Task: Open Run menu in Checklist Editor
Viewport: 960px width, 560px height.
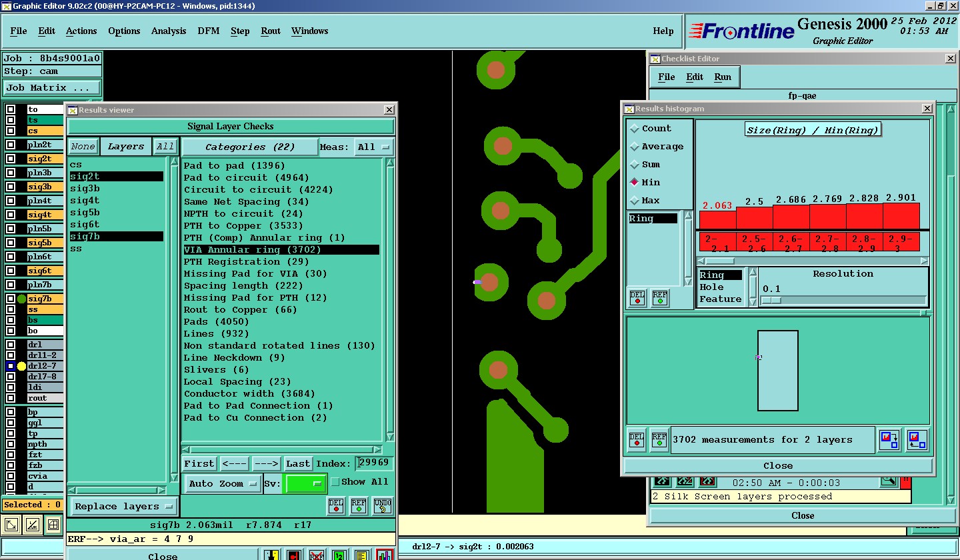Action: coord(723,77)
